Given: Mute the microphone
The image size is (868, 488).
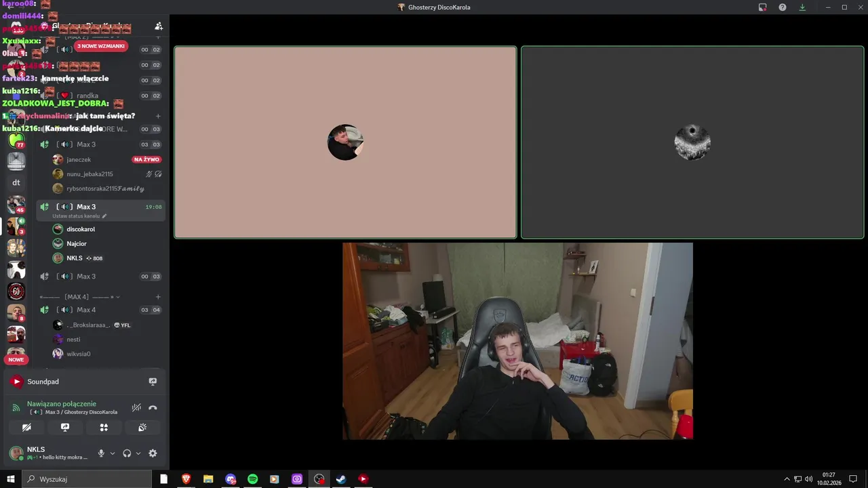Looking at the screenshot, I should click(x=101, y=453).
